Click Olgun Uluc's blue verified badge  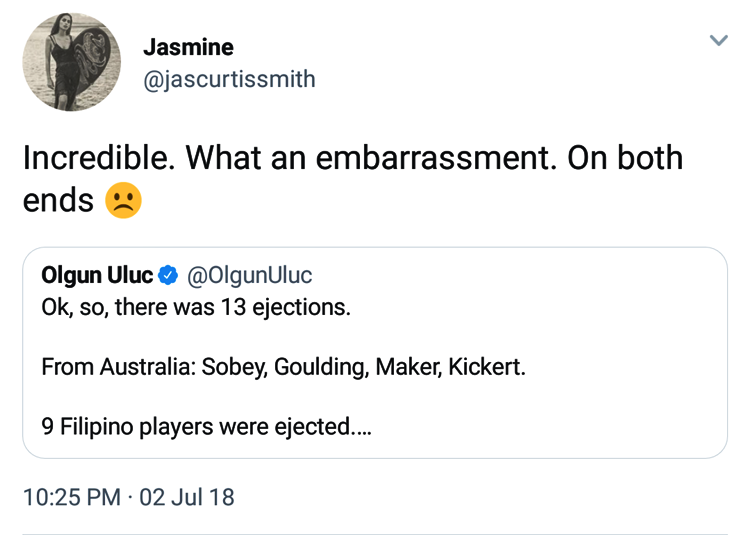point(169,275)
